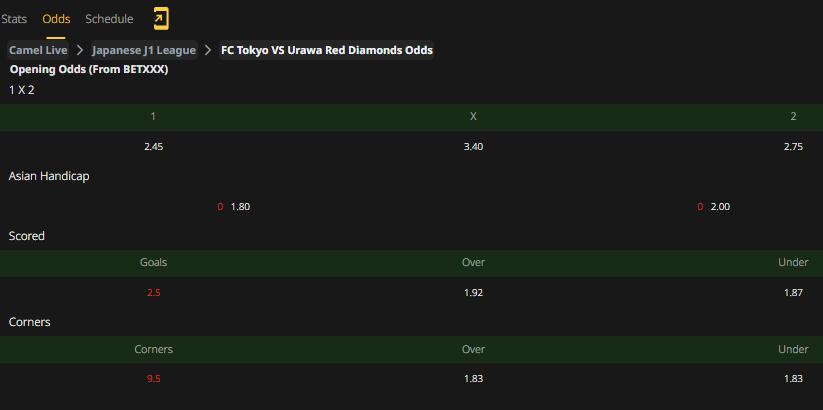Pick Asian Handicap away odds 2.00
This screenshot has width=823, height=410.
point(720,207)
